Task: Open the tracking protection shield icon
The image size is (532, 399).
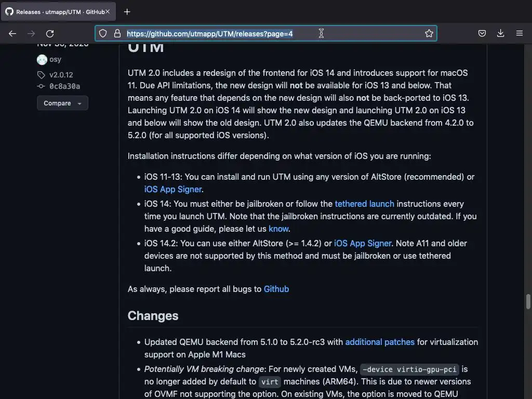Action: tap(103, 33)
